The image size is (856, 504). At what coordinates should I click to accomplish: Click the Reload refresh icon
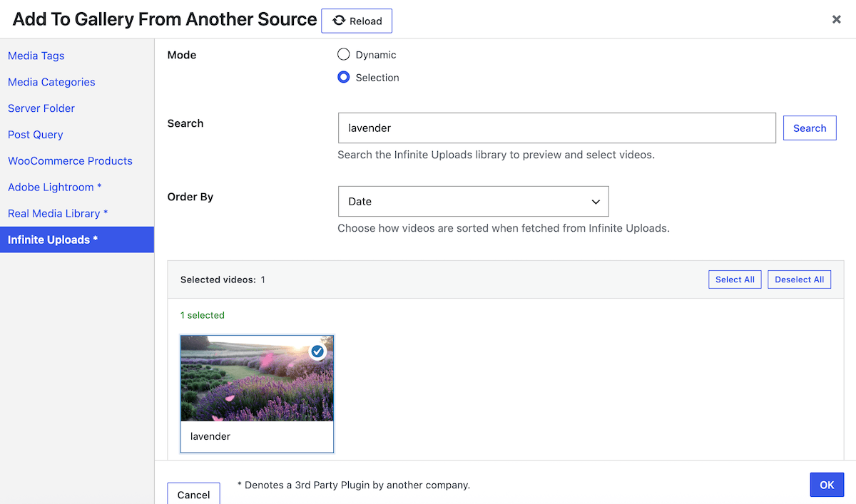(x=339, y=21)
